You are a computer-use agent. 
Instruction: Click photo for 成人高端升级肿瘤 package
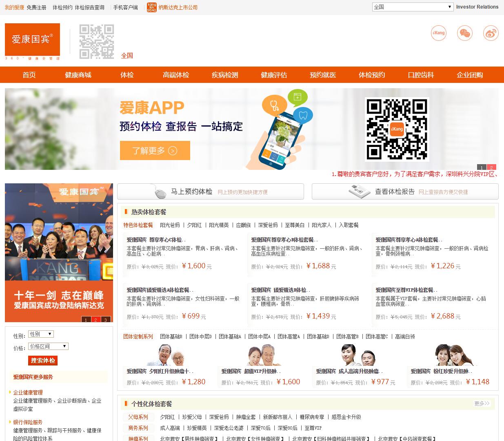click(357, 355)
